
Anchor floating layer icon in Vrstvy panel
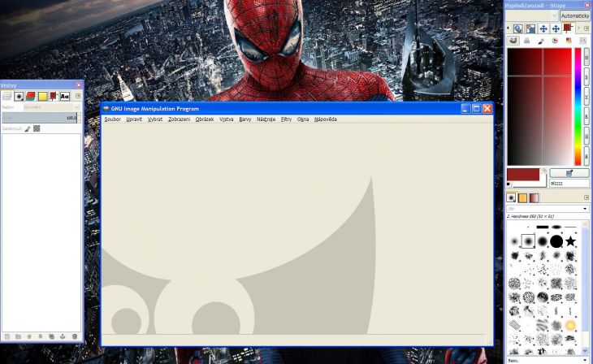click(63, 336)
